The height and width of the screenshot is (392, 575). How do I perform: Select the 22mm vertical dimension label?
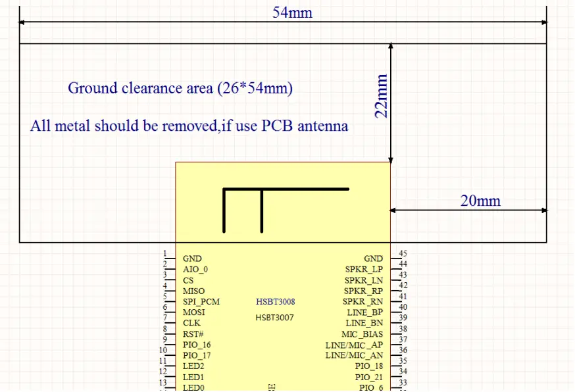click(383, 99)
